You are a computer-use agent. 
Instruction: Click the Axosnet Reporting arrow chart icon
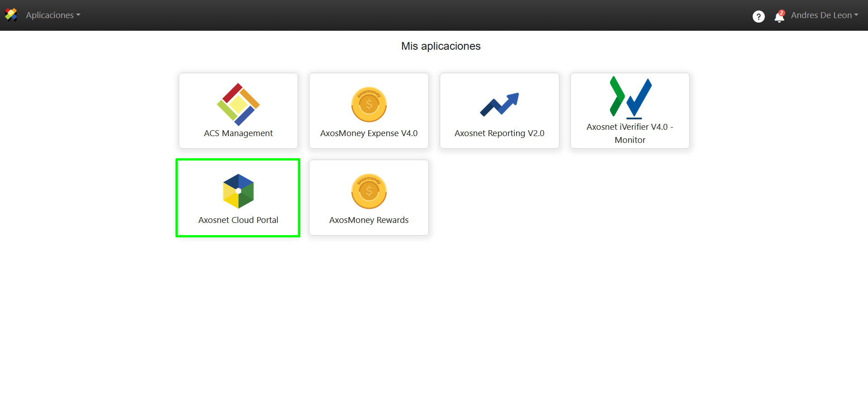click(x=499, y=104)
